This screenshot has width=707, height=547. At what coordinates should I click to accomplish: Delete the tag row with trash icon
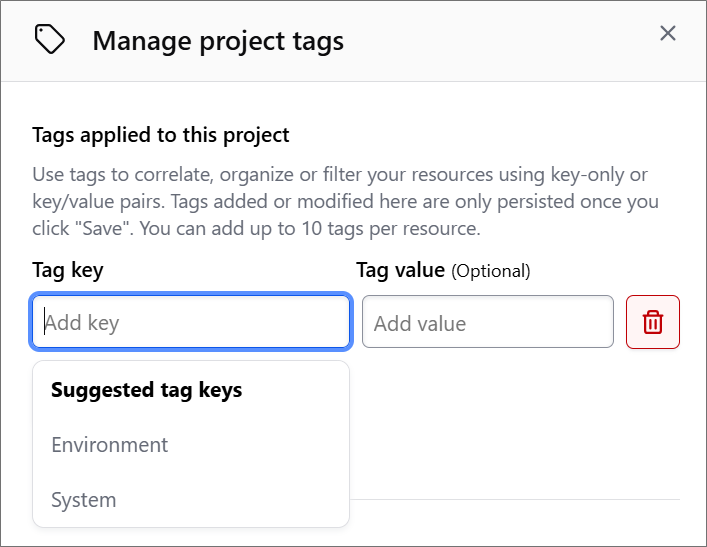[x=652, y=322]
